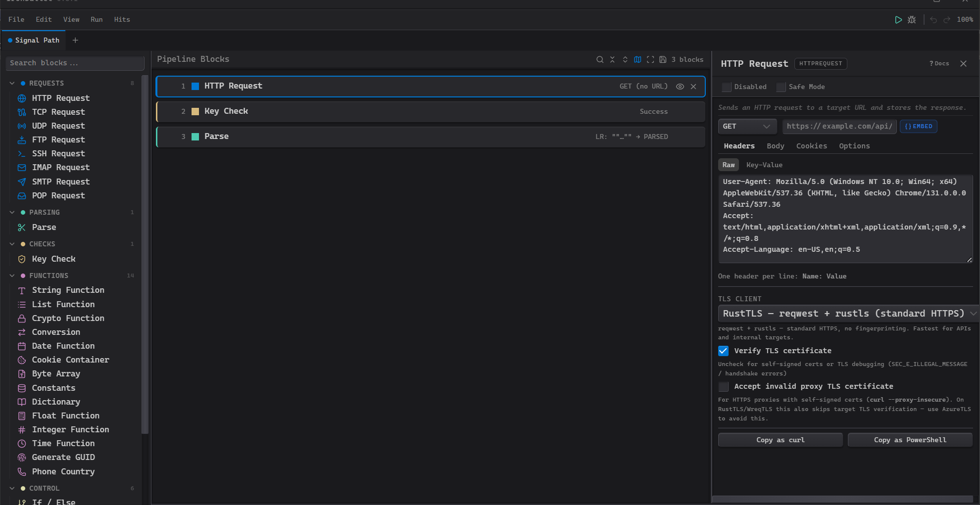Image resolution: width=980 pixels, height=505 pixels.
Task: Remove the HTTP Request block with its X
Action: pos(693,87)
